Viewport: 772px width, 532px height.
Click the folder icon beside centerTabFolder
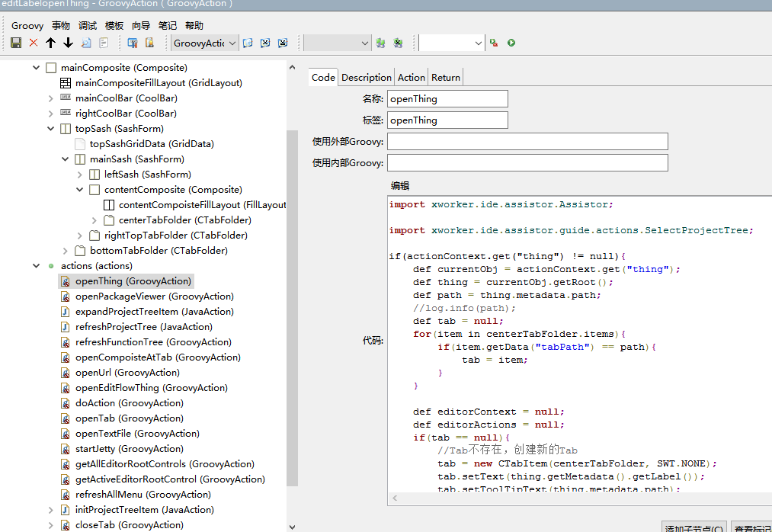pos(109,220)
